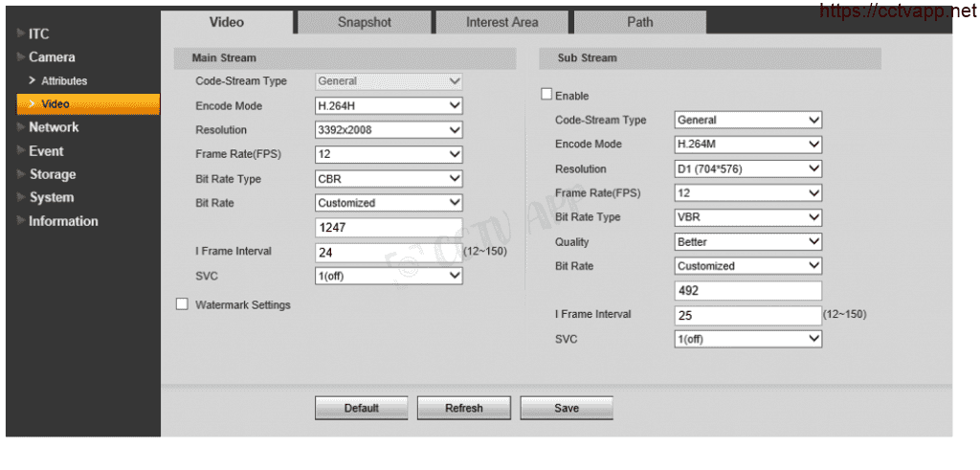Screen dimensions: 980x470
Task: Open Main Stream Bit Rate Type dropdown
Action: click(x=389, y=179)
